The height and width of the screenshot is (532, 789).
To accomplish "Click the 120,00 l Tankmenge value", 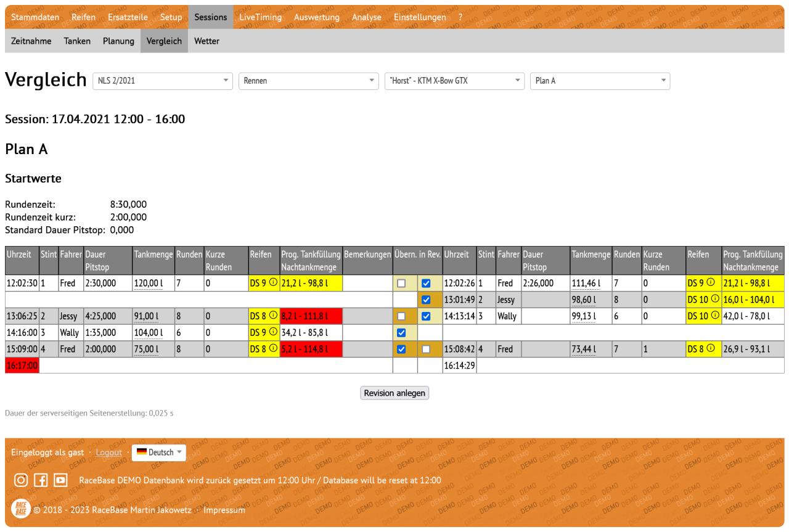I will (148, 284).
